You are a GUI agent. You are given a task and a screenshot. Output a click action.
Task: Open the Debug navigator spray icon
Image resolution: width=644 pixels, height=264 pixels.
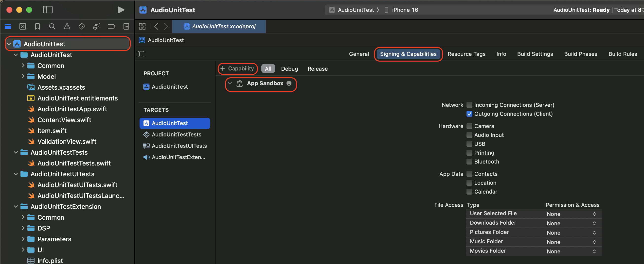click(x=96, y=26)
